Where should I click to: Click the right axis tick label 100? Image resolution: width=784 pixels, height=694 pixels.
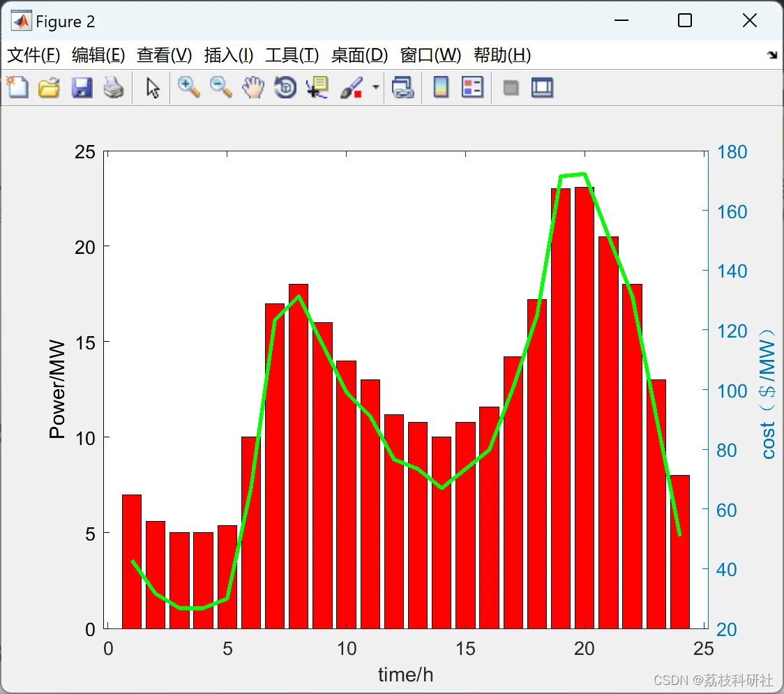(x=732, y=391)
